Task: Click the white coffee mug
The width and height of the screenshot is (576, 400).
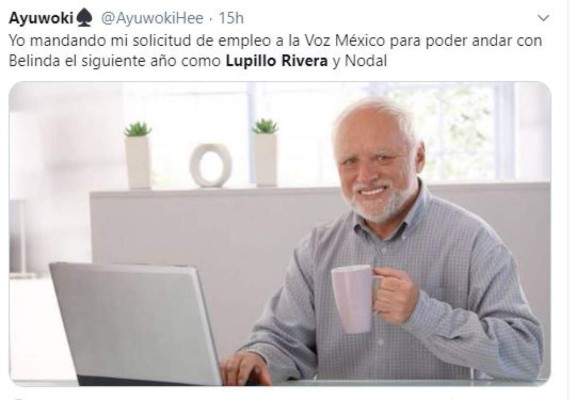Action: tap(355, 298)
